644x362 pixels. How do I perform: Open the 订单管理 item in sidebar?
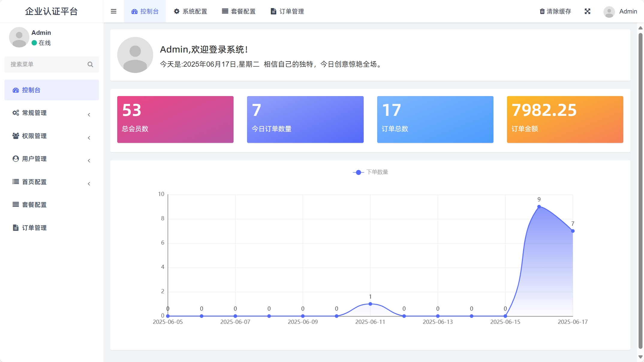[34, 228]
